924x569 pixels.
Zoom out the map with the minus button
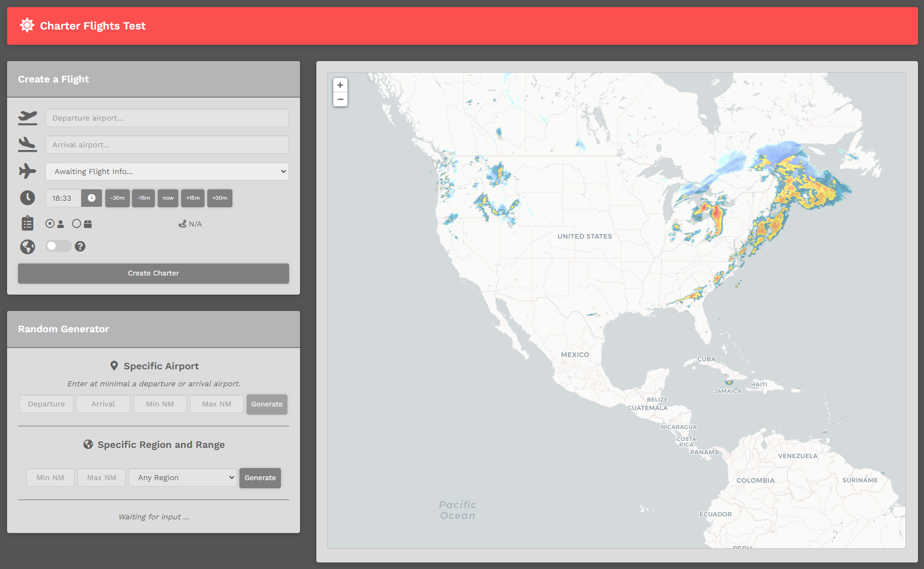pos(340,99)
